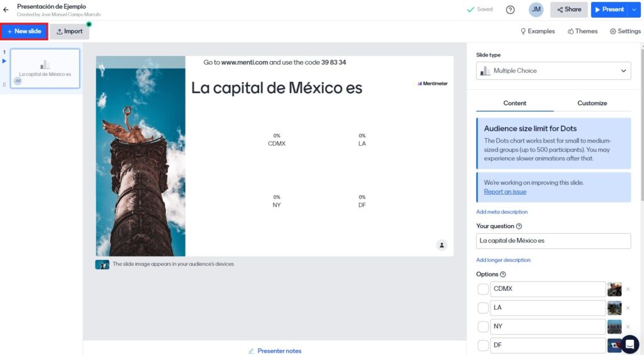Open the Present button dropdown arrow
Screen dimensions: 644x355
634,10
